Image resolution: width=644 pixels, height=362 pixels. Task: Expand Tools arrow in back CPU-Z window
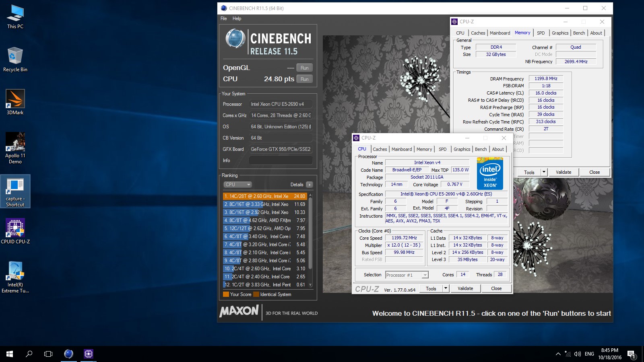click(544, 173)
